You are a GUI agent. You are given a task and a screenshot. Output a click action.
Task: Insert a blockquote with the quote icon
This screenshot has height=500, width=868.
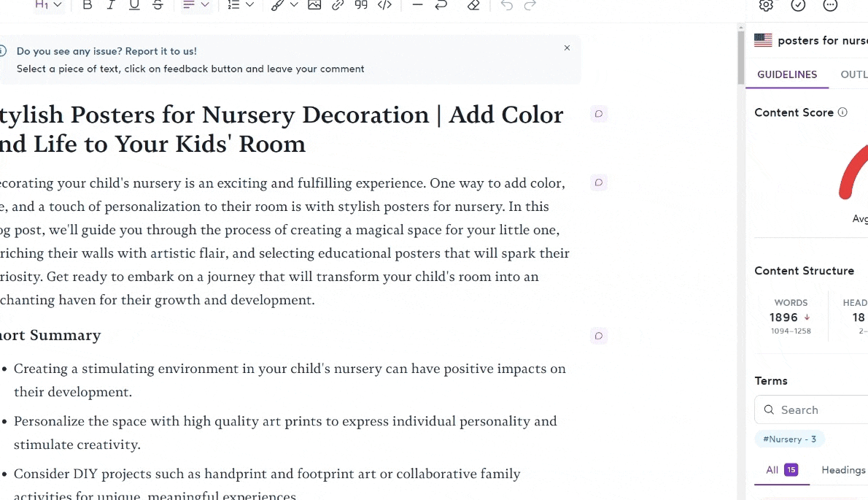[x=361, y=5]
